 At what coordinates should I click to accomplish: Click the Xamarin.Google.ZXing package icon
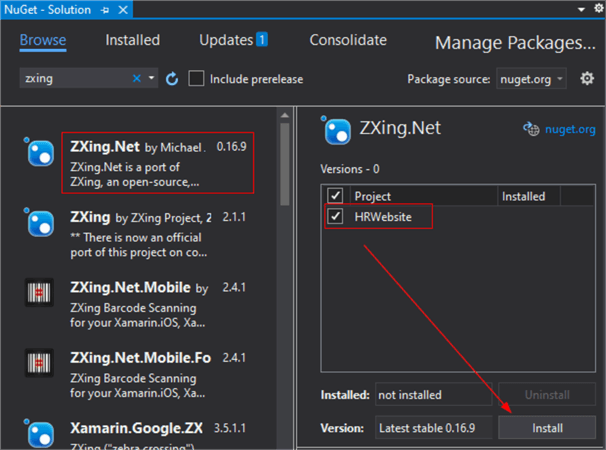39,433
